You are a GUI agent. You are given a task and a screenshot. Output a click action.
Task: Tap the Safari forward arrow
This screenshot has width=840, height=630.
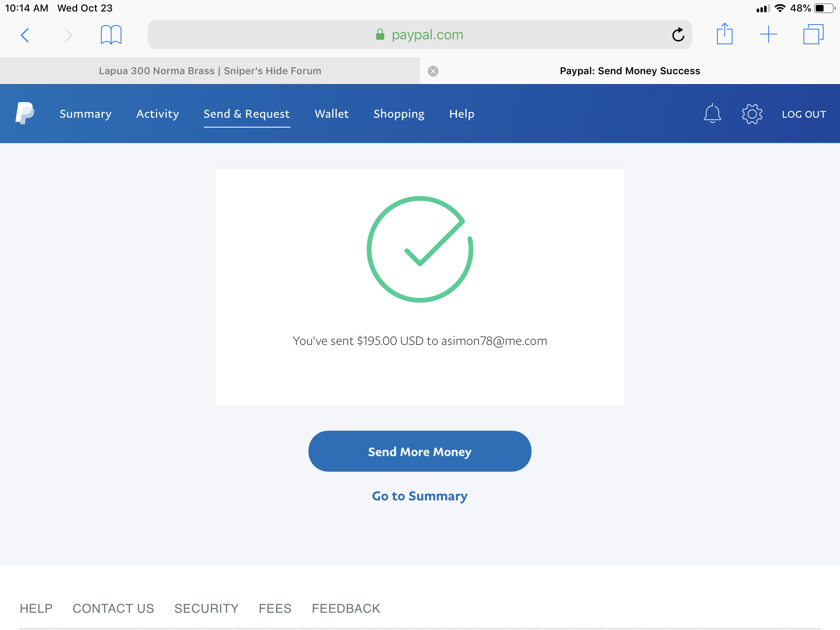click(x=68, y=35)
